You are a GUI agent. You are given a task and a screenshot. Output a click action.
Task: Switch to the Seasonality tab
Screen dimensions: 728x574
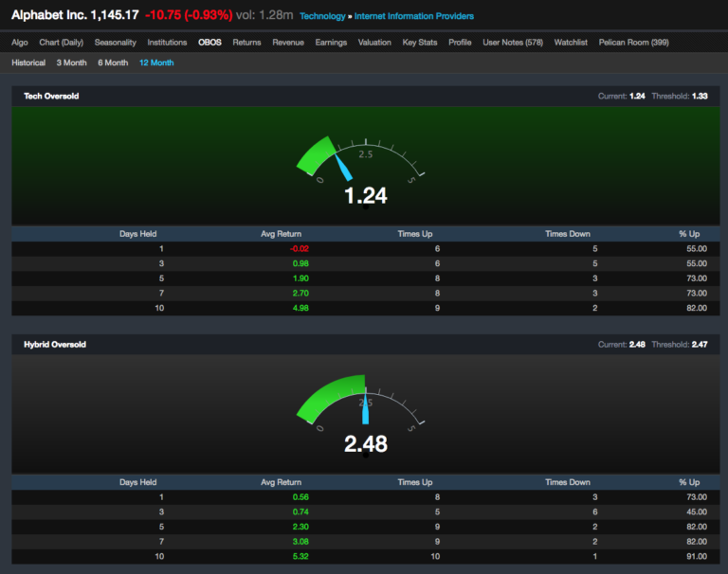click(x=115, y=43)
